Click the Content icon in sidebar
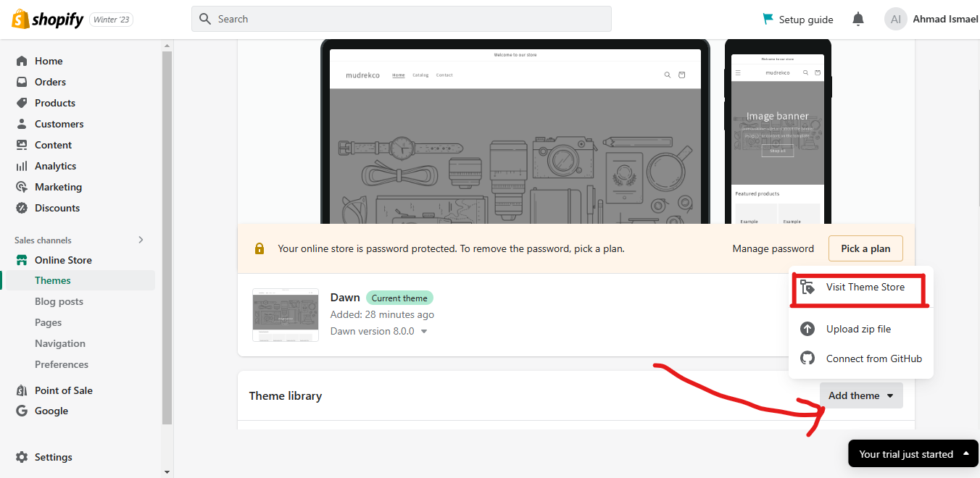 click(22, 145)
